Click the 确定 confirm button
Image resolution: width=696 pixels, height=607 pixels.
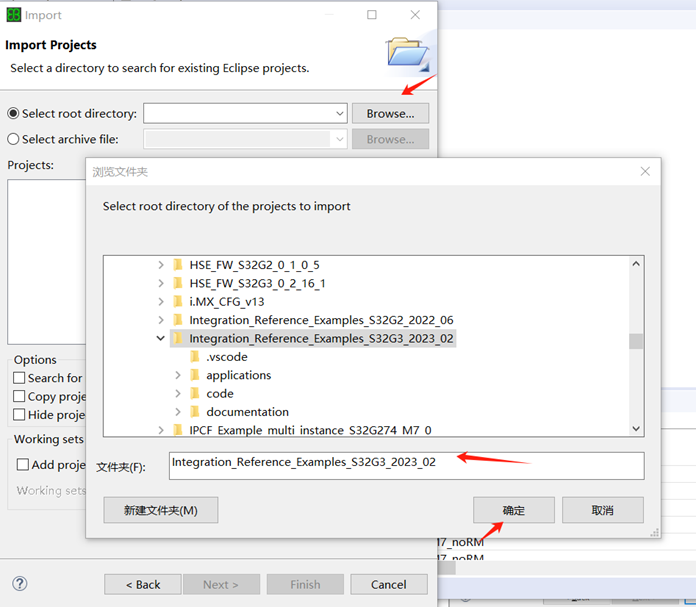514,510
